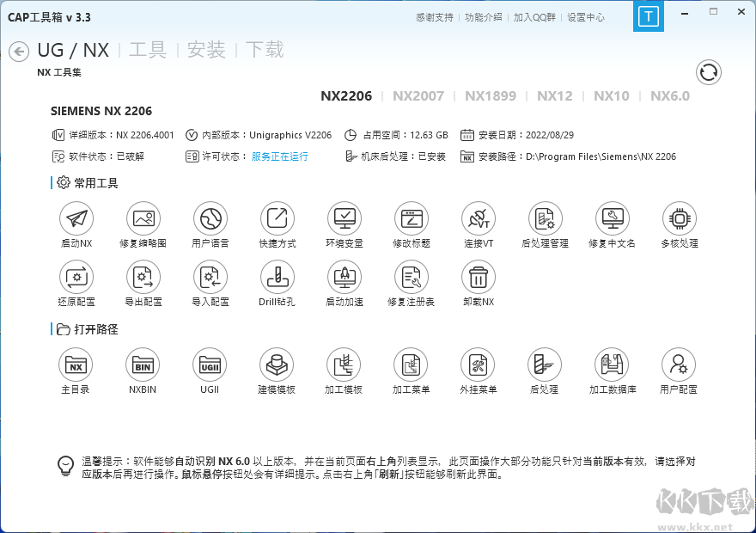
Task: Click the SIEMENS NX 2206 heading
Action: point(101,111)
